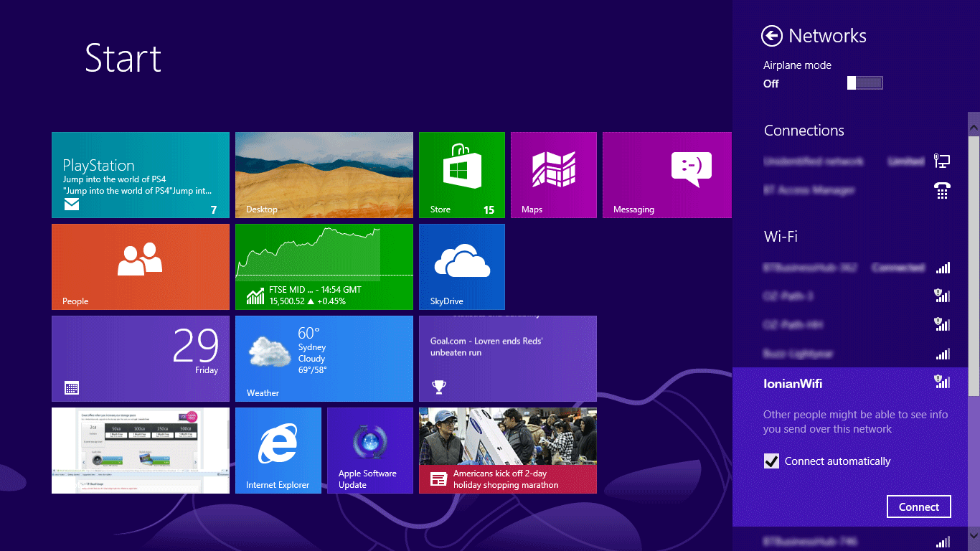
Task: Click the telephone dial-up connection icon
Action: (x=942, y=190)
